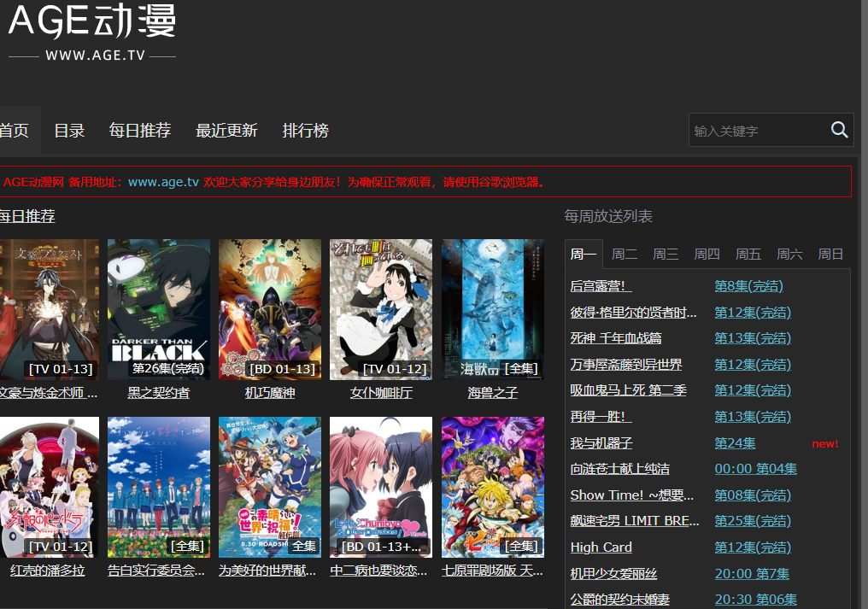Open 机甲少女爱丽丝 schedule entry
This screenshot has width=868, height=609.
pyautogui.click(x=613, y=574)
